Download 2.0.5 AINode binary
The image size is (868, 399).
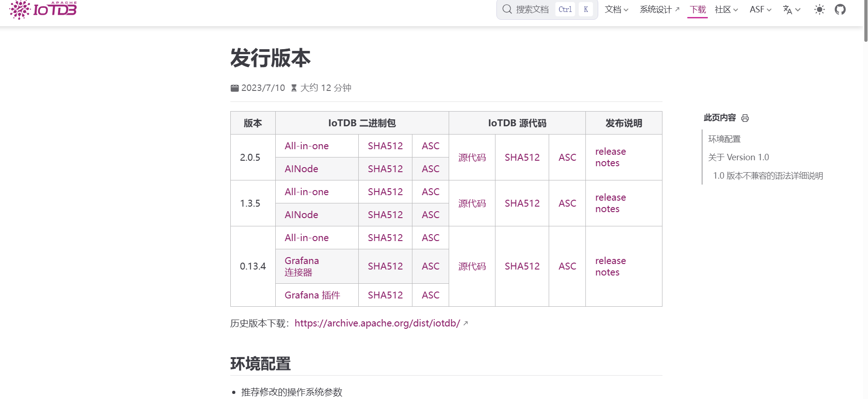301,169
